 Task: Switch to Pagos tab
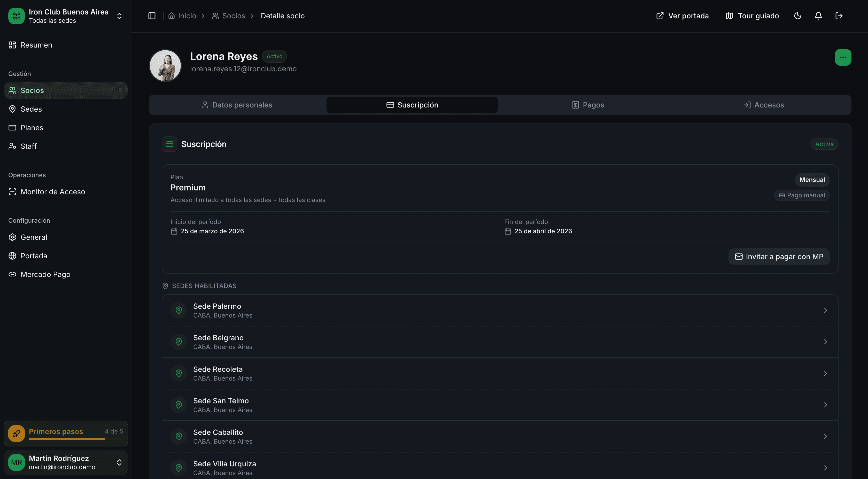588,105
